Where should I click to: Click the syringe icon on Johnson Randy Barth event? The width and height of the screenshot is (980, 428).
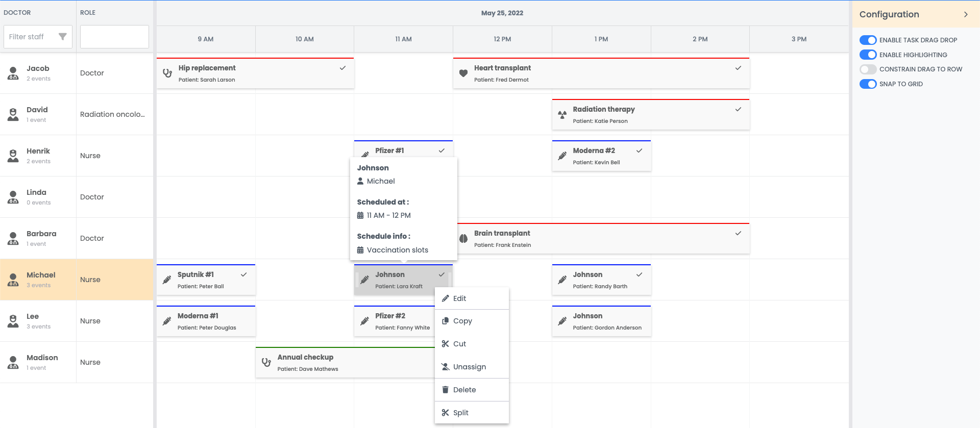[x=562, y=280]
